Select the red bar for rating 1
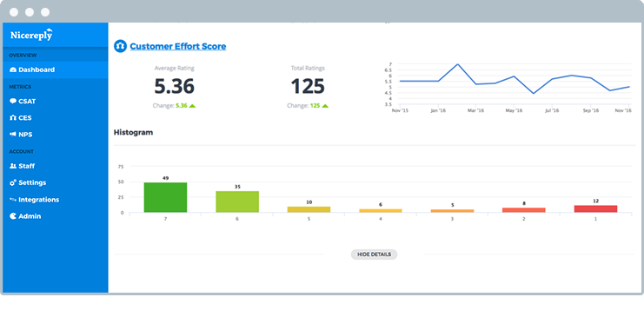The image size is (644, 317). point(595,208)
